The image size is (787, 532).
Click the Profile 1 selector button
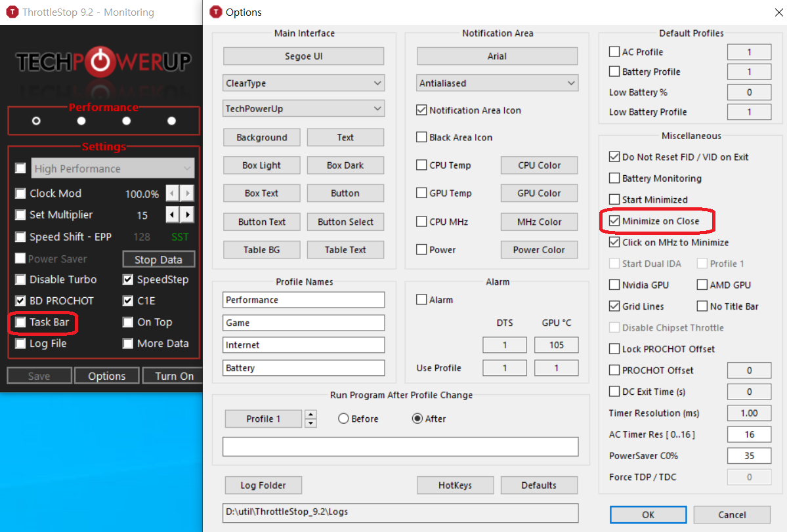[263, 419]
